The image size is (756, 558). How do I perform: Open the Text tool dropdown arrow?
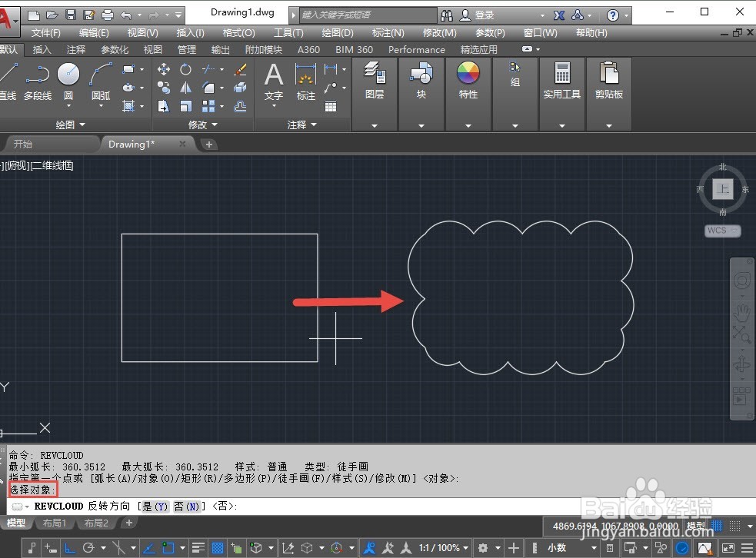pos(273,105)
